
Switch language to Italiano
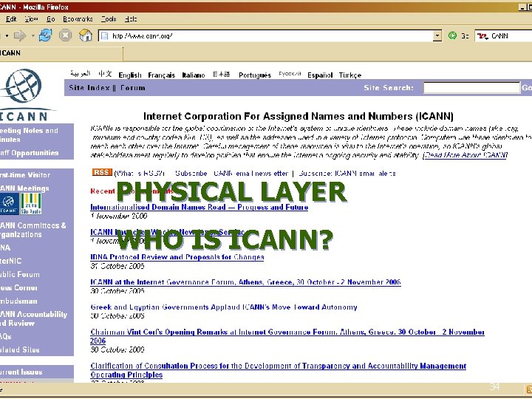click(x=194, y=75)
